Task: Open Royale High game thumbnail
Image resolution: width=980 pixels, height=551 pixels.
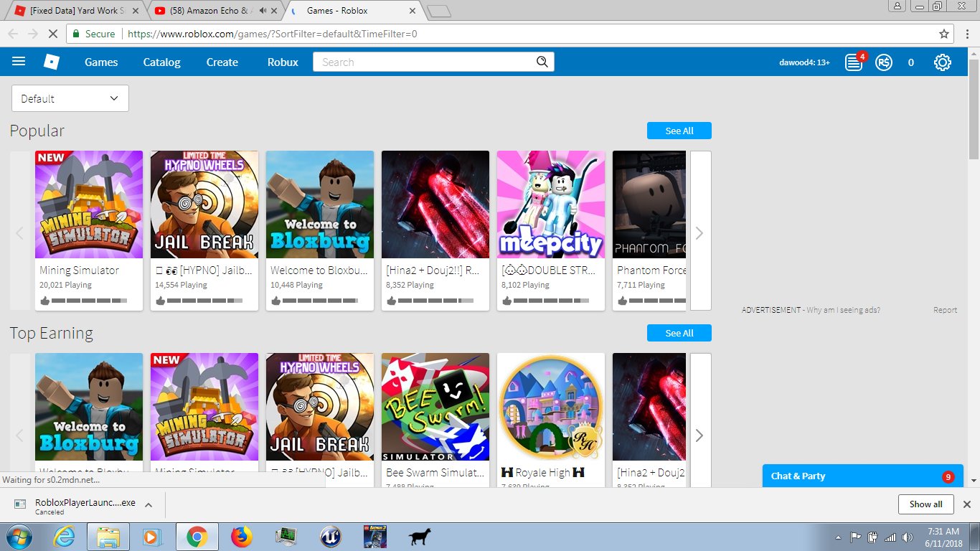Action: (x=551, y=407)
